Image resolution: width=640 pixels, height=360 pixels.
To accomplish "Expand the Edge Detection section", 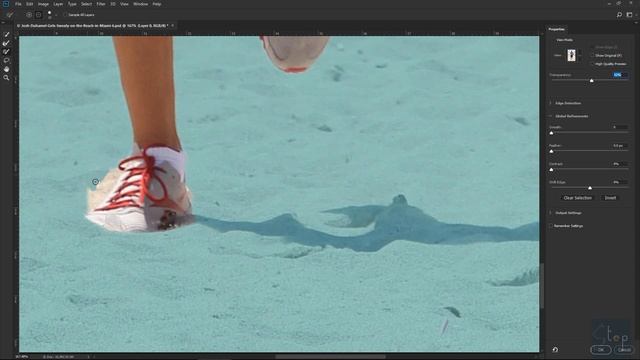I will click(x=551, y=103).
